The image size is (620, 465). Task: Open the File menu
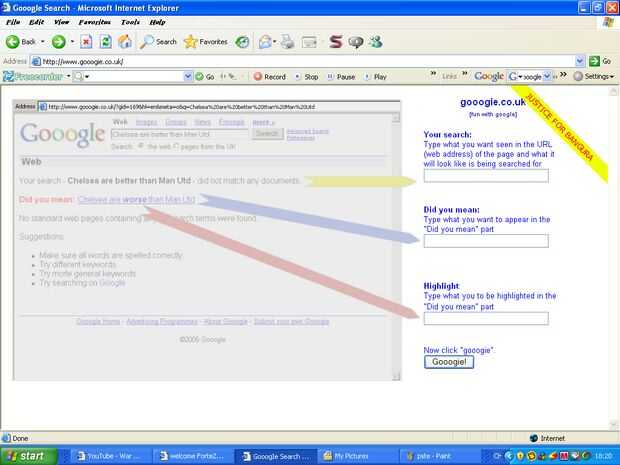(x=13, y=22)
